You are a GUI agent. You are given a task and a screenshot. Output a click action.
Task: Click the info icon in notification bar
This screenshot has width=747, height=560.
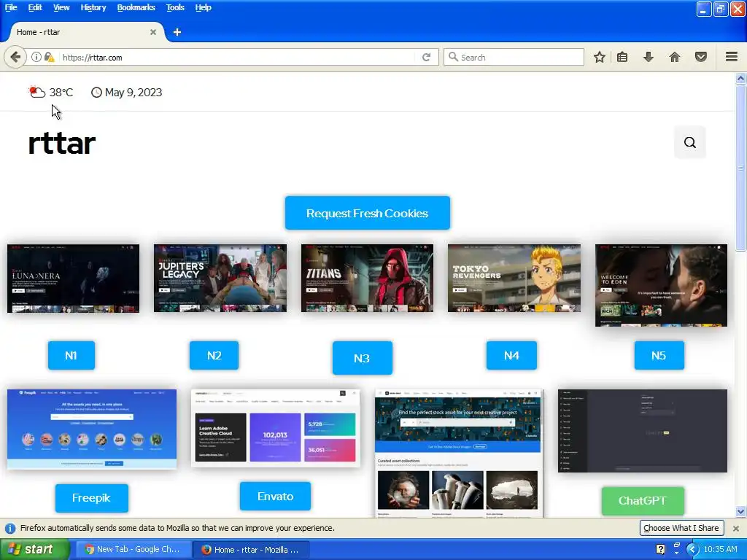point(10,528)
